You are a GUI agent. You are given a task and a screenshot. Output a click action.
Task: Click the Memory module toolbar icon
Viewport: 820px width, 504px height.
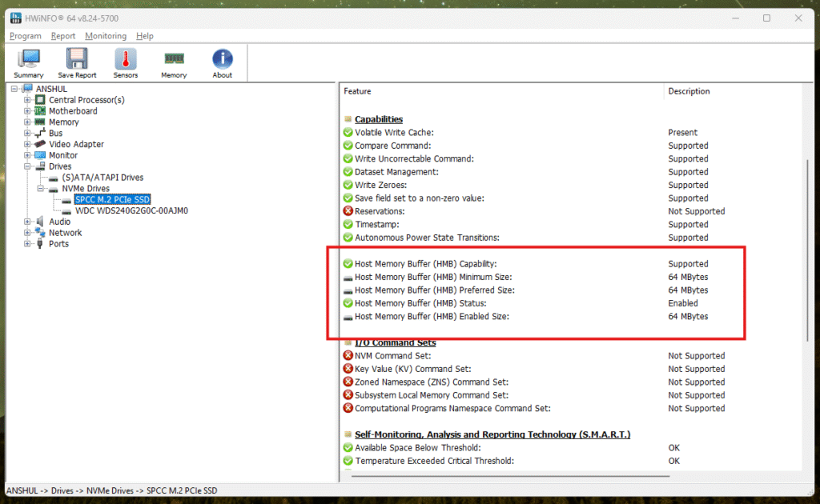click(174, 63)
